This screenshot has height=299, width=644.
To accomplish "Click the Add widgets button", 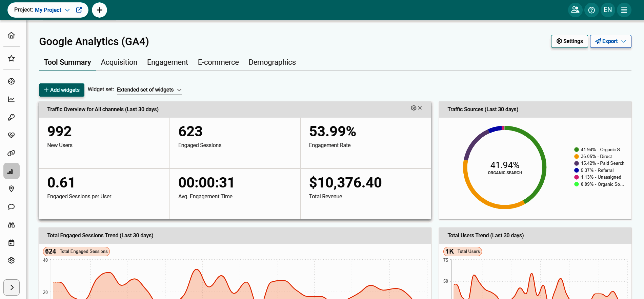I will tap(62, 90).
